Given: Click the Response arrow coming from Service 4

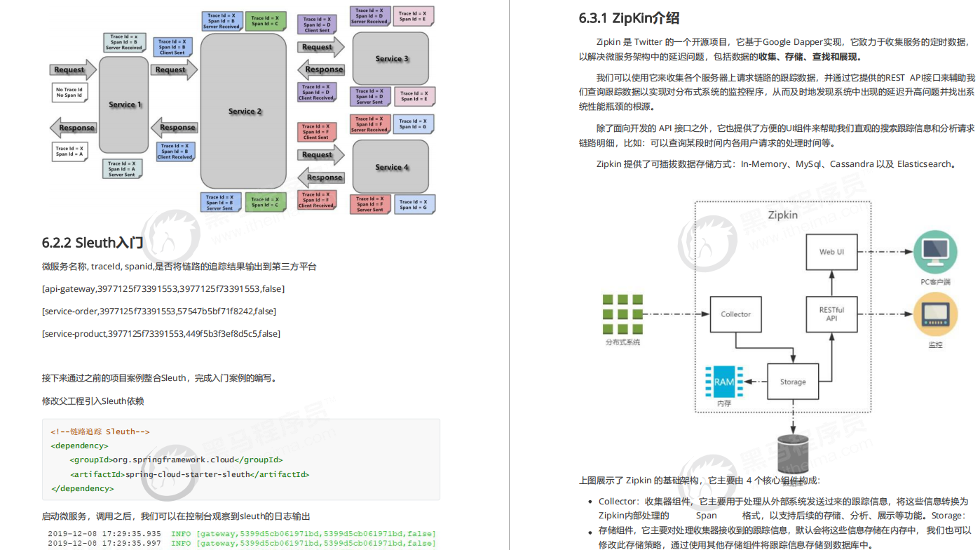Looking at the screenshot, I should pos(321,177).
